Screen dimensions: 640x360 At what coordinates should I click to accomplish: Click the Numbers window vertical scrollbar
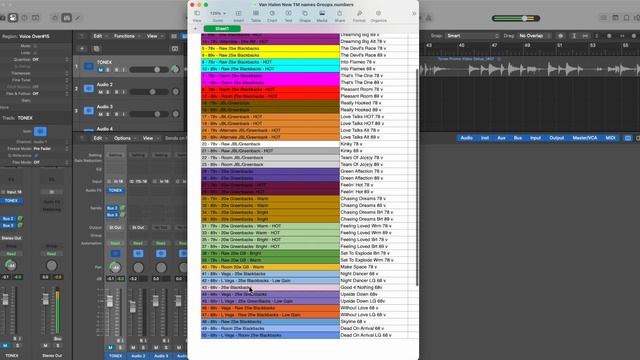point(417,177)
